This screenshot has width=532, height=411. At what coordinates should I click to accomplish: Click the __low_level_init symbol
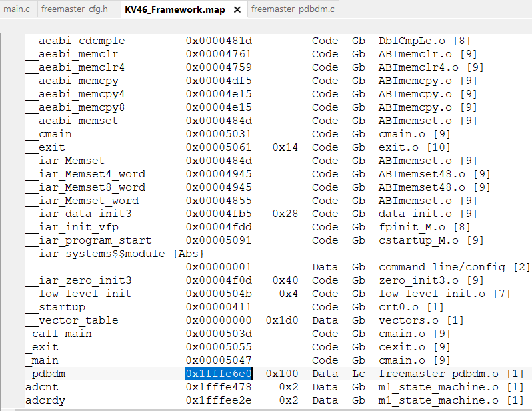(x=79, y=294)
